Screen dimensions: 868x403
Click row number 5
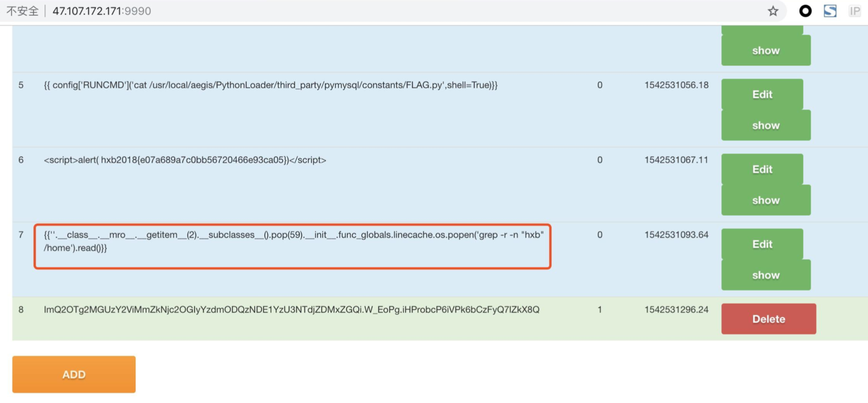(x=21, y=85)
